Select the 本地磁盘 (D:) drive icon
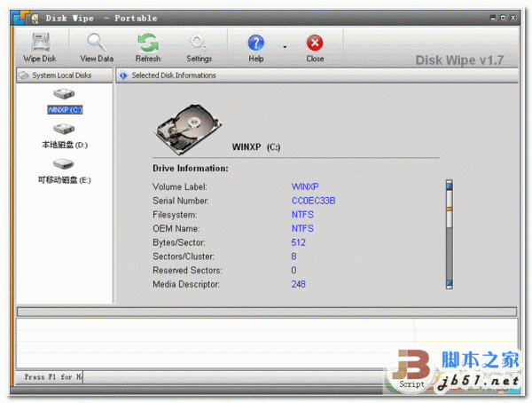This screenshot has width=532, height=403. pyautogui.click(x=64, y=129)
